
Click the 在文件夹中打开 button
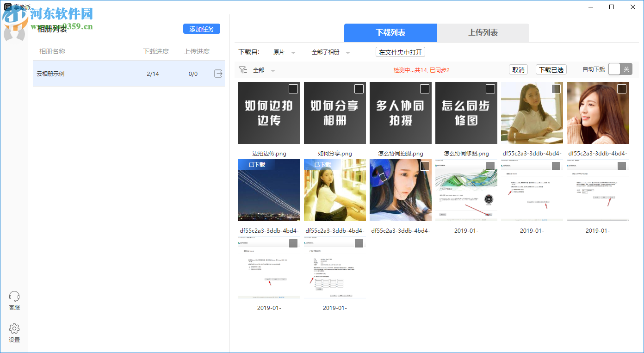(401, 52)
